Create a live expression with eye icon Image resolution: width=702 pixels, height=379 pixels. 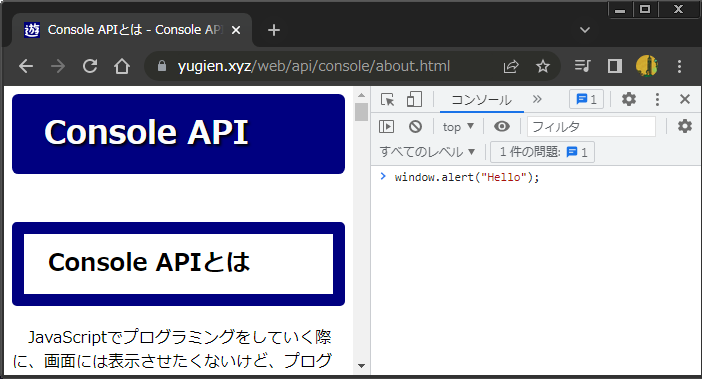coord(502,127)
